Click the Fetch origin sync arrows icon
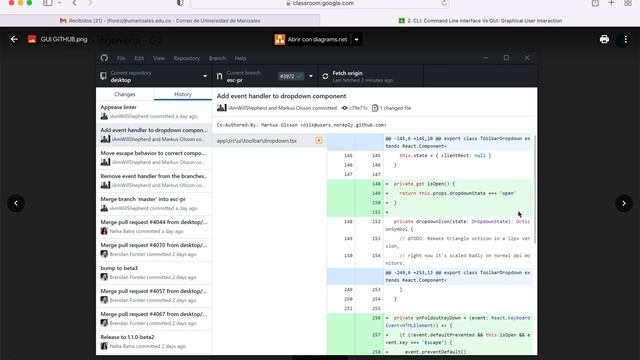This screenshot has height=360, width=640. (x=325, y=76)
